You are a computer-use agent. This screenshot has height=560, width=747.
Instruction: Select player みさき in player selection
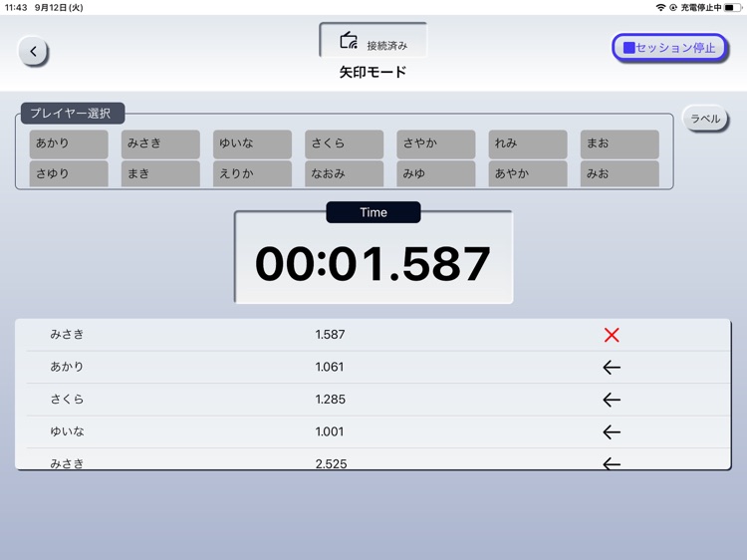coord(160,143)
